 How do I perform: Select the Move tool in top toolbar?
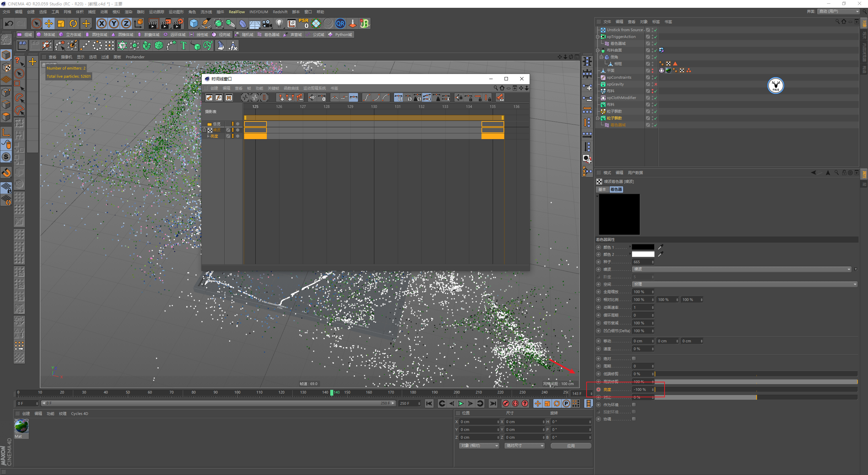click(x=48, y=23)
